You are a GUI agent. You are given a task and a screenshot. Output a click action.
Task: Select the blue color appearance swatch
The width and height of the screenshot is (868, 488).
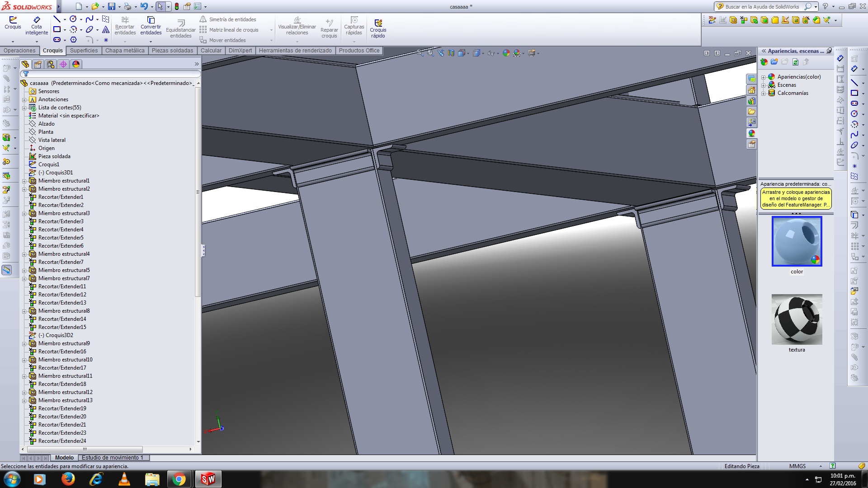(x=797, y=241)
